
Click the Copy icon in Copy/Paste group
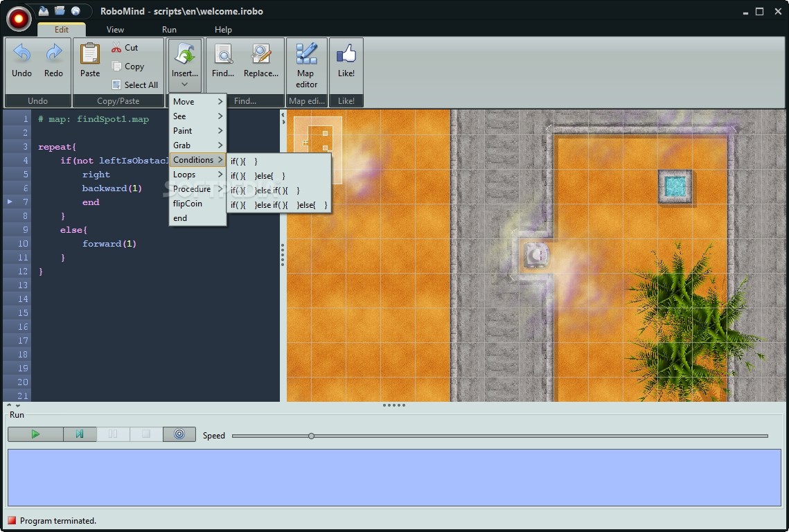(x=116, y=66)
